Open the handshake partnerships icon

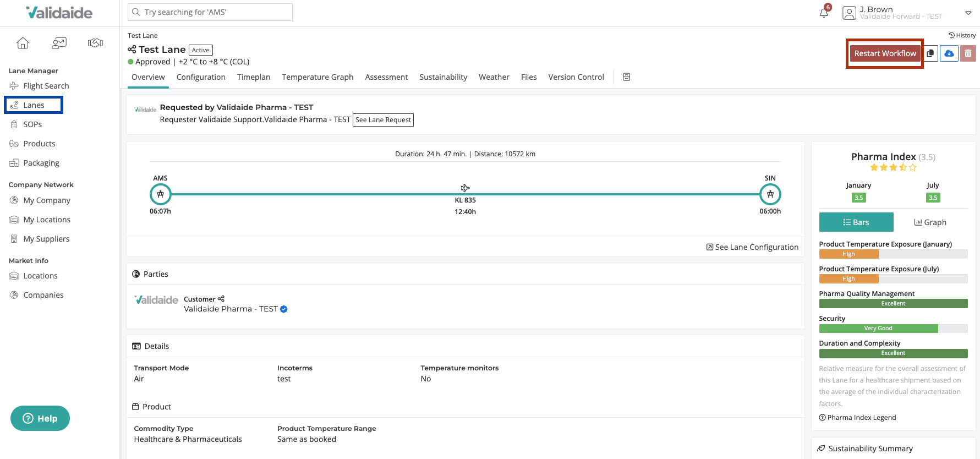pyautogui.click(x=95, y=43)
